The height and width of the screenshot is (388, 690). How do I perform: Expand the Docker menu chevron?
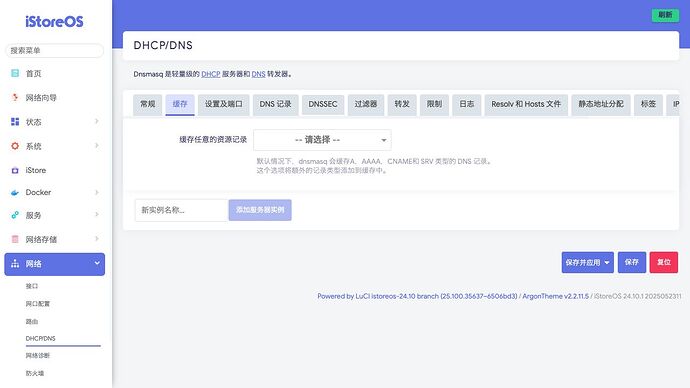(x=96, y=192)
